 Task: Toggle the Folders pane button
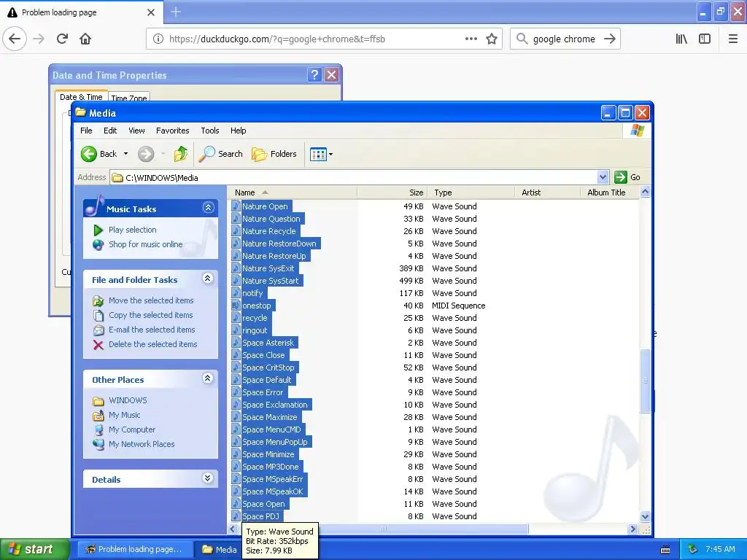(x=274, y=154)
